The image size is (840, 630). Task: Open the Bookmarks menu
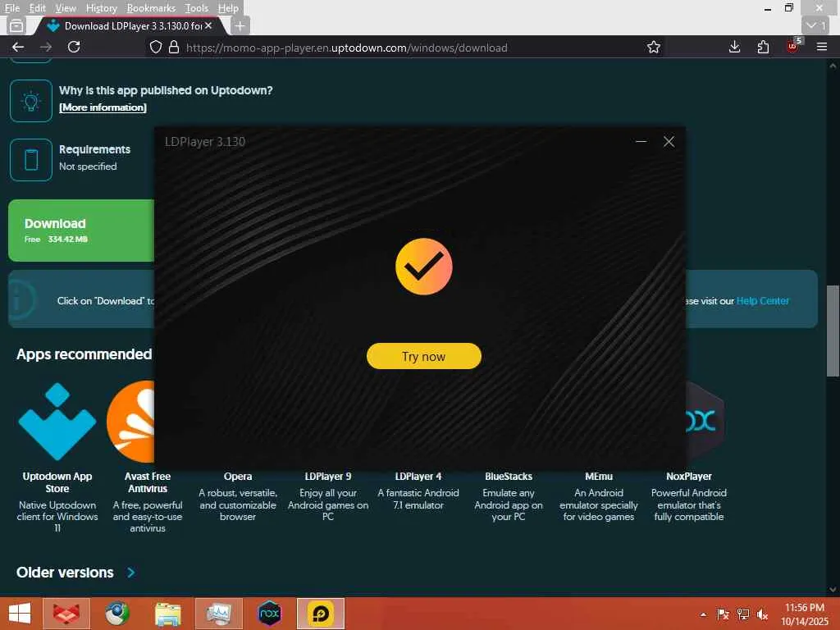(151, 8)
